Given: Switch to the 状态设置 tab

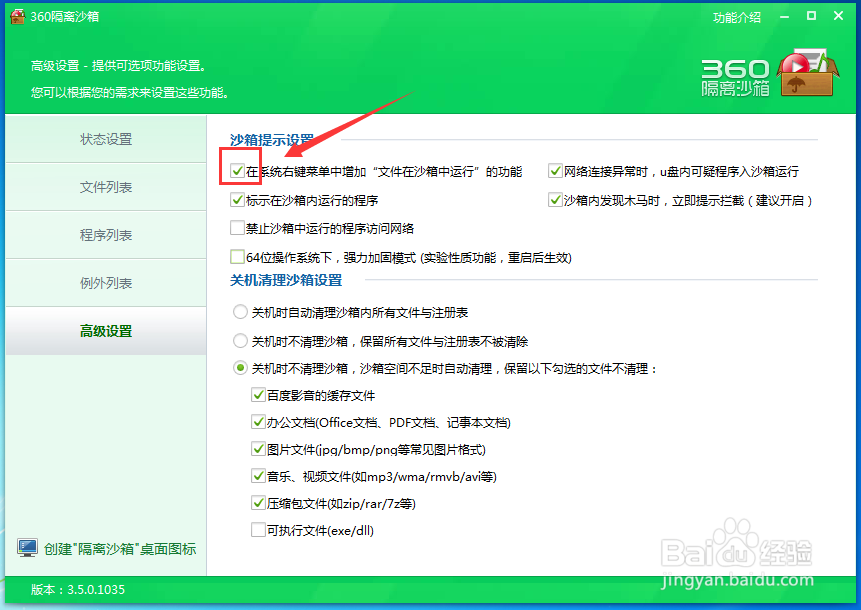Looking at the screenshot, I should (x=105, y=139).
